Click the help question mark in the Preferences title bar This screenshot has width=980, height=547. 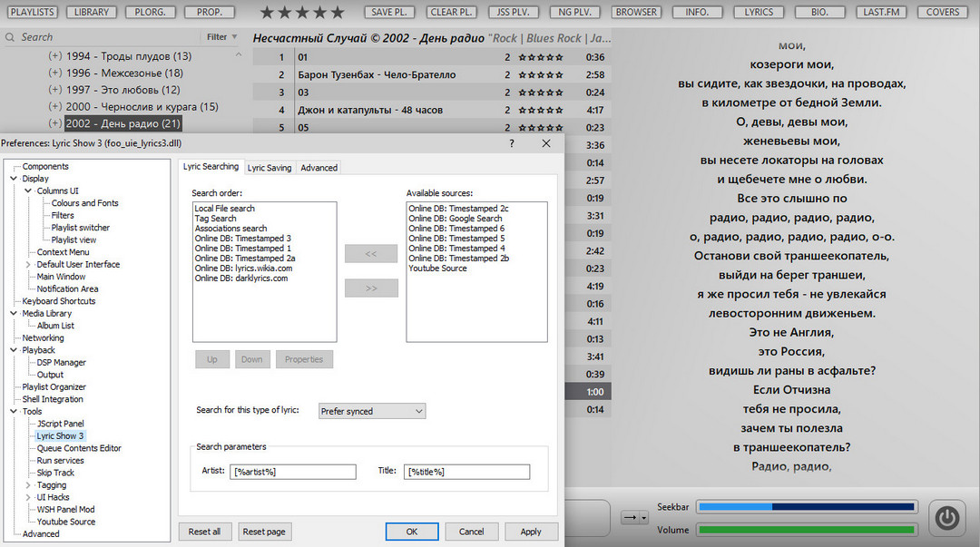(512, 143)
